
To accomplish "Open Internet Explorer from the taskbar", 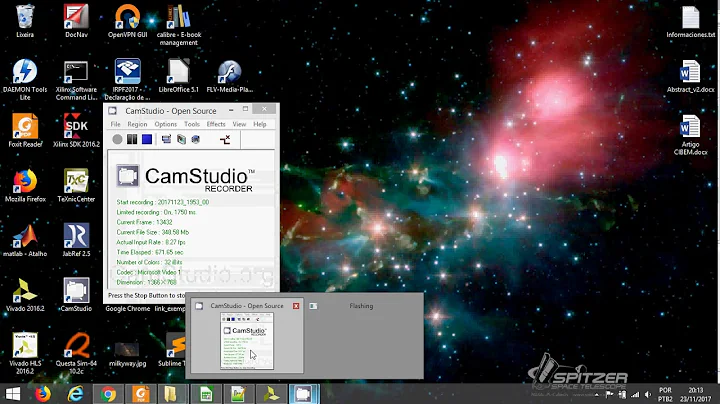I will [x=76, y=394].
